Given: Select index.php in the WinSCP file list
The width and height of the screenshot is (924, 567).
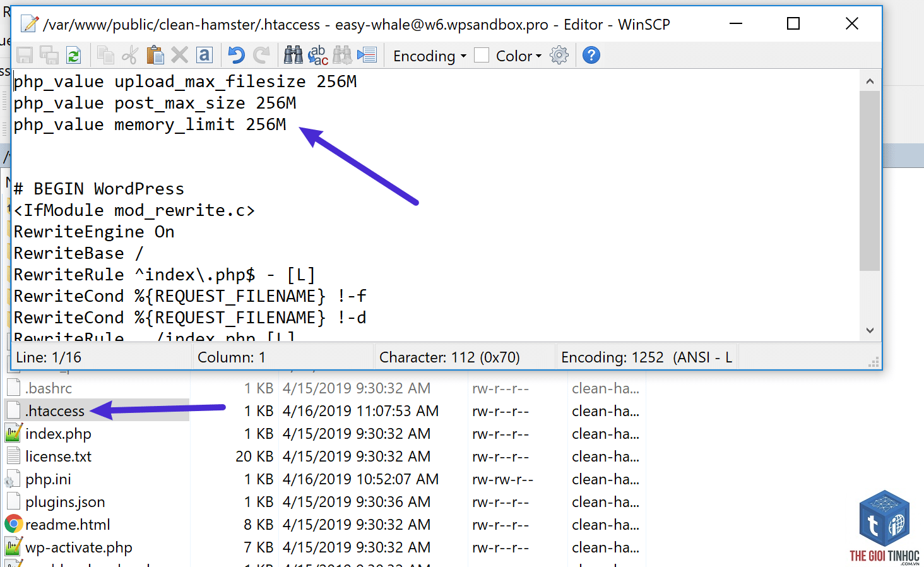Looking at the screenshot, I should pos(58,434).
